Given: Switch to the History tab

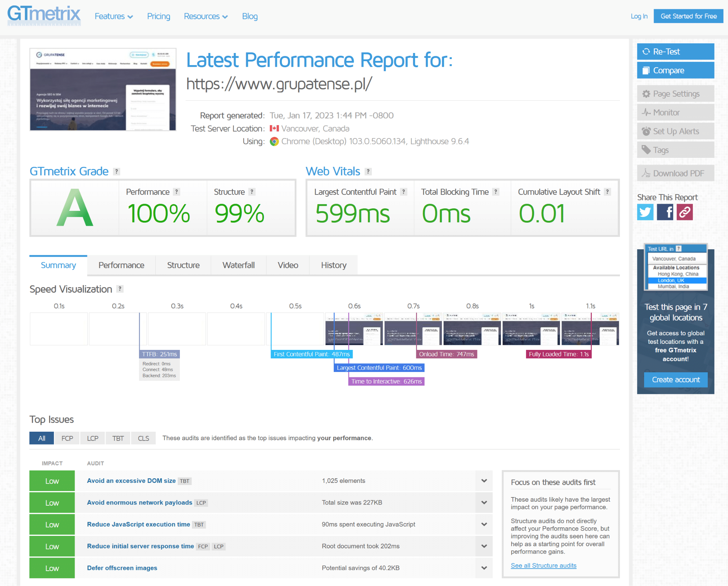Looking at the screenshot, I should coord(334,265).
